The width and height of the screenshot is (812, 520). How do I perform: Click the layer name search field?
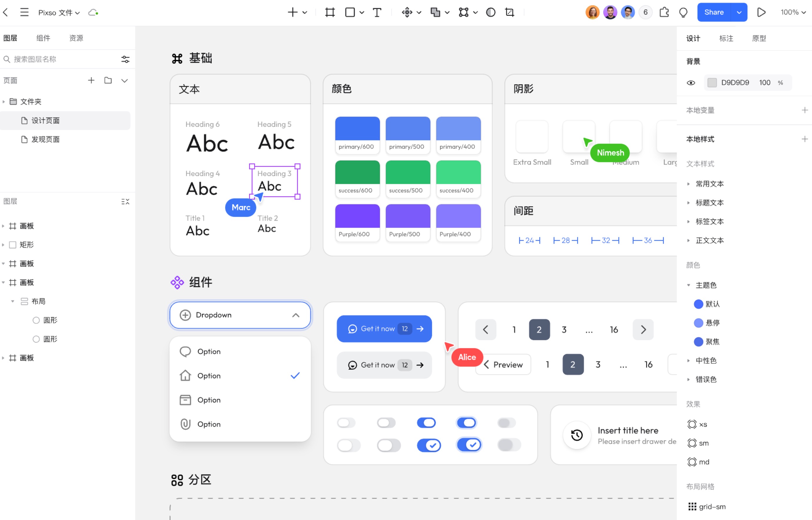(61, 59)
